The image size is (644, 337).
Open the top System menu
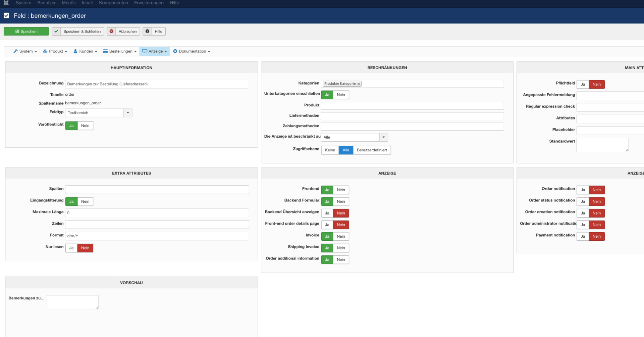[23, 3]
